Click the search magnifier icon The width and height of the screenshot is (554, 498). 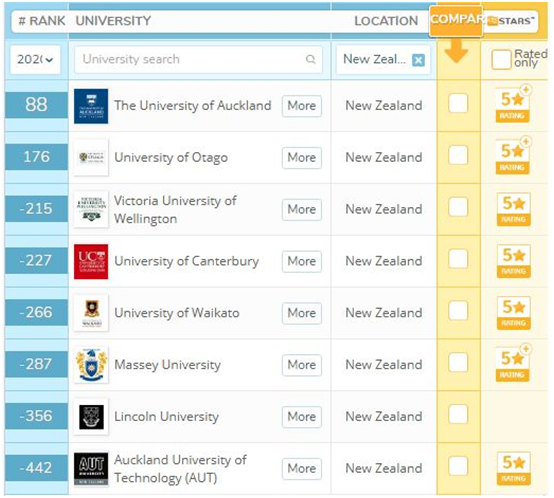pyautogui.click(x=311, y=59)
